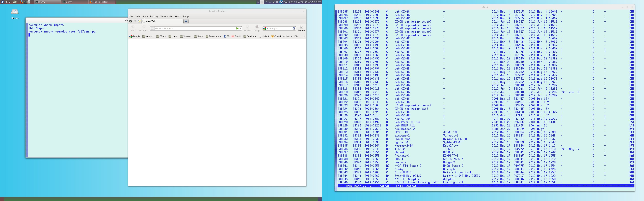The image size is (644, 201).
Task: Launch Firefox from the panel launcher
Action: tap(21, 2)
